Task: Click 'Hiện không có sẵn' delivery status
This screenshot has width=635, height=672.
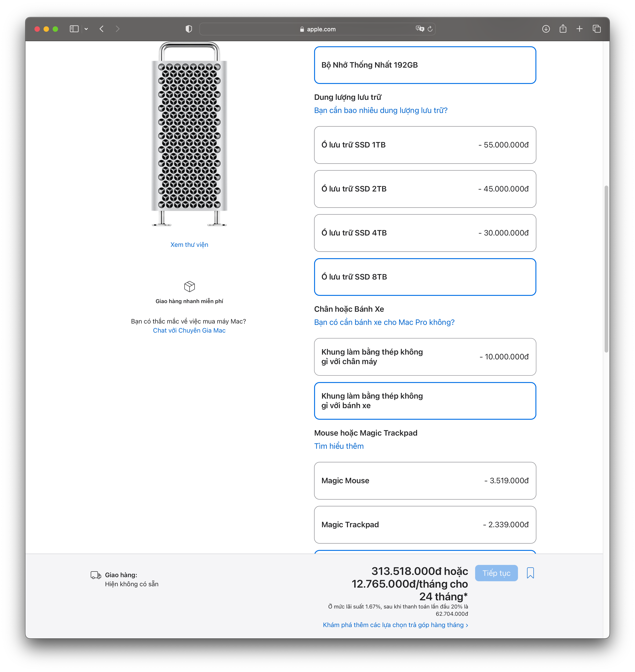Action: tap(132, 584)
